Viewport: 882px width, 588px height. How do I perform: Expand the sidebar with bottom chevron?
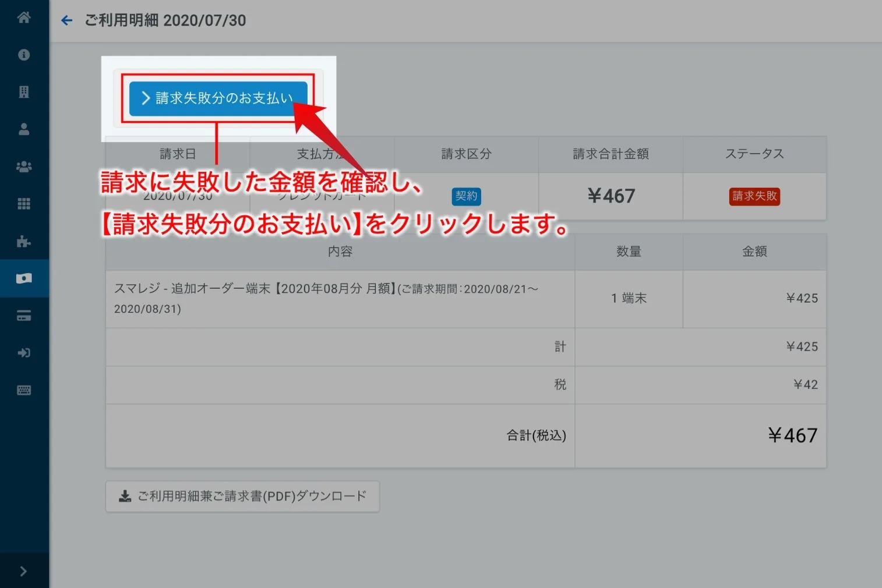(23, 571)
